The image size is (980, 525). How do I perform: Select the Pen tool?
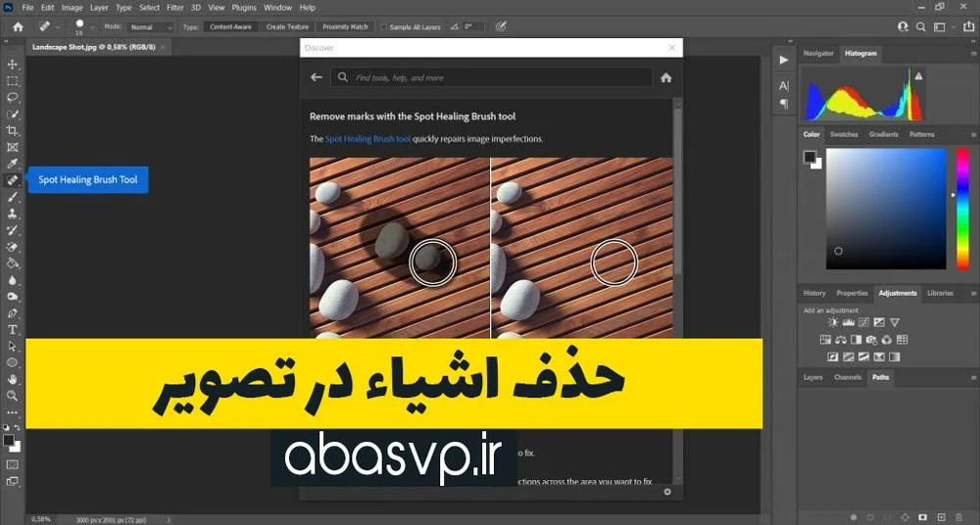12,313
